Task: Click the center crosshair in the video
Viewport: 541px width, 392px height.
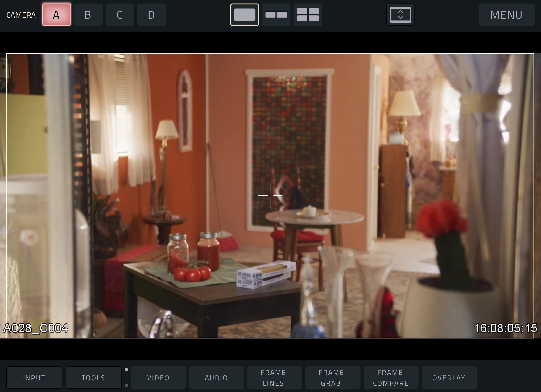Action: (x=270, y=195)
